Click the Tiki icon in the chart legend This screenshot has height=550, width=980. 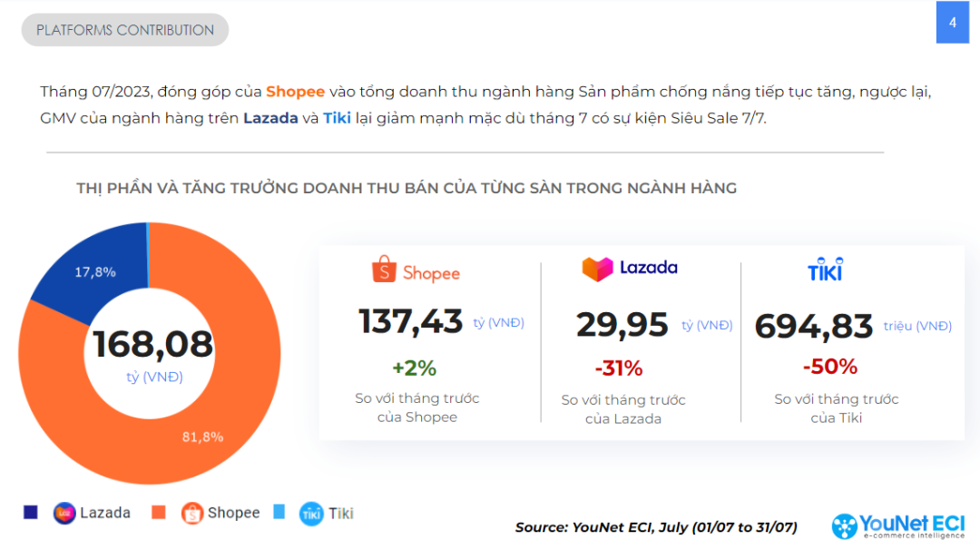point(311,513)
